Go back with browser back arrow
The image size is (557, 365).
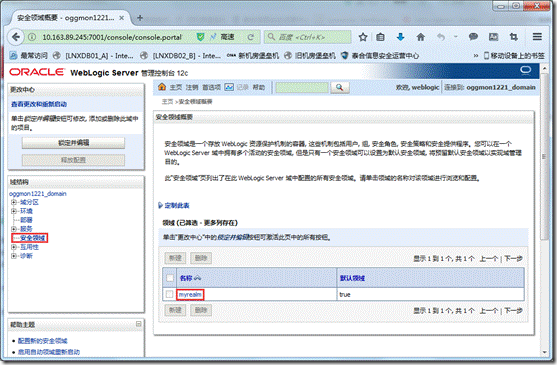[x=16, y=37]
